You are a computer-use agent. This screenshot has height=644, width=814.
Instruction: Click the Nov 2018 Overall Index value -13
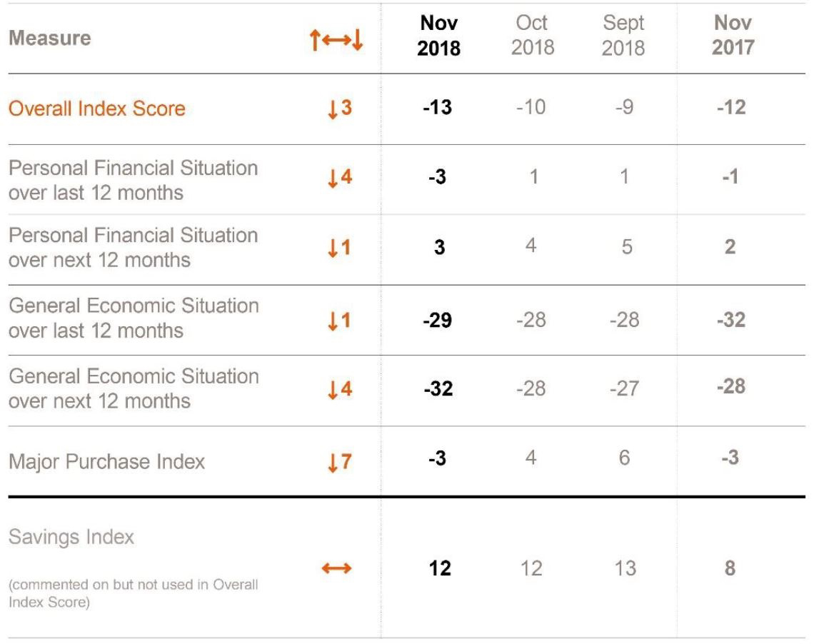pos(437,107)
